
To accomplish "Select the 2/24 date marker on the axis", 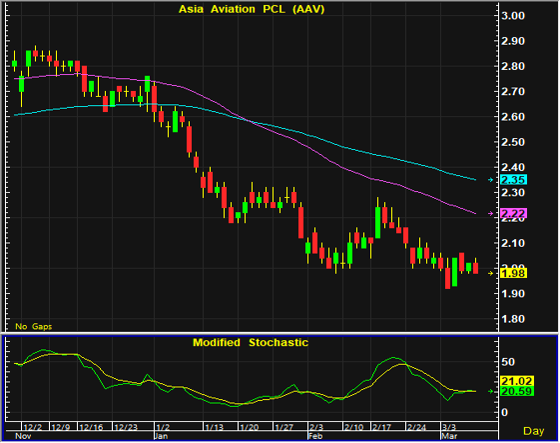I will click(417, 427).
